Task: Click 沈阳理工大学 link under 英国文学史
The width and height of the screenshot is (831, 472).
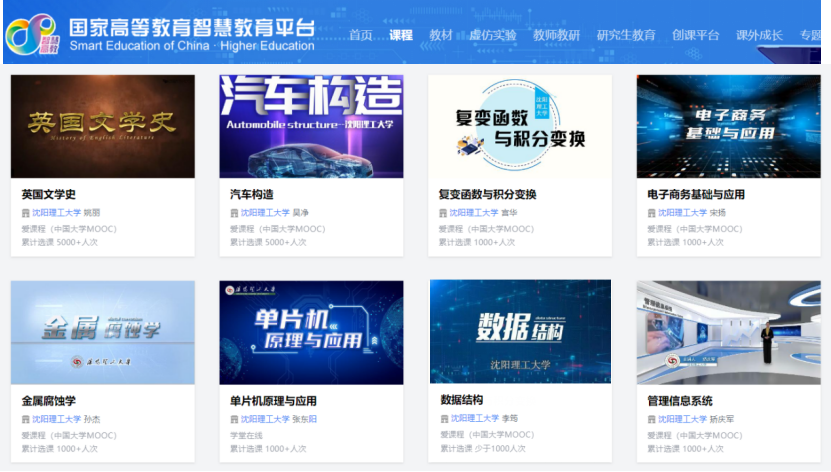Action: (56, 212)
